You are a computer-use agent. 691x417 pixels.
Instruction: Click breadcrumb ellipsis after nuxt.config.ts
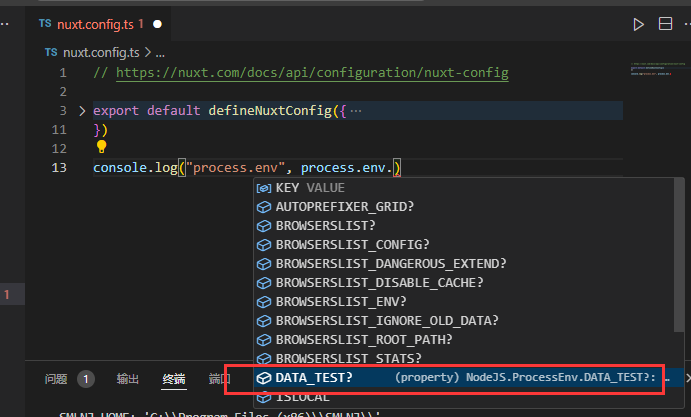pos(160,53)
